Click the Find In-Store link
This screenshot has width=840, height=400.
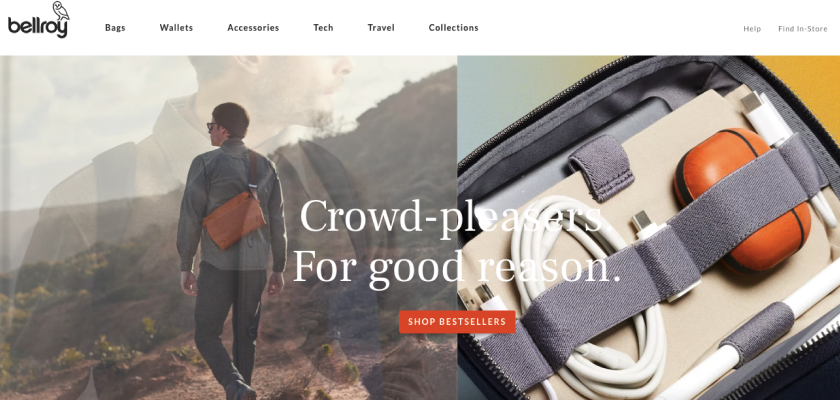point(802,29)
